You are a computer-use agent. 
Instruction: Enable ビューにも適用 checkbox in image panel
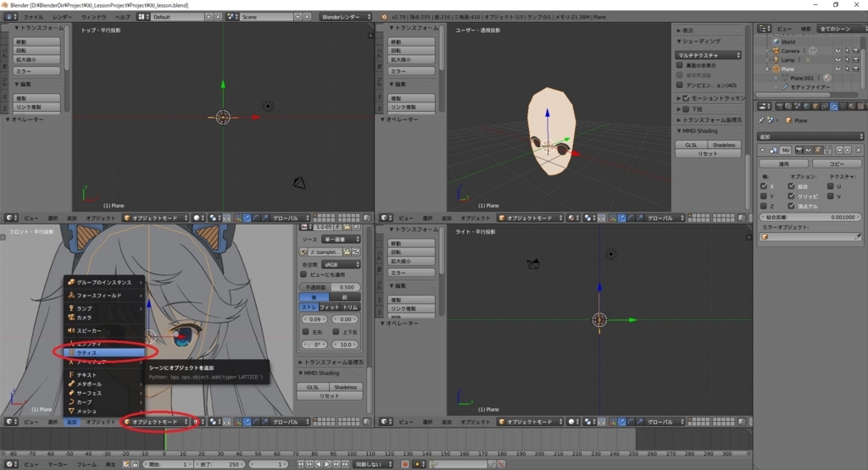[x=303, y=274]
